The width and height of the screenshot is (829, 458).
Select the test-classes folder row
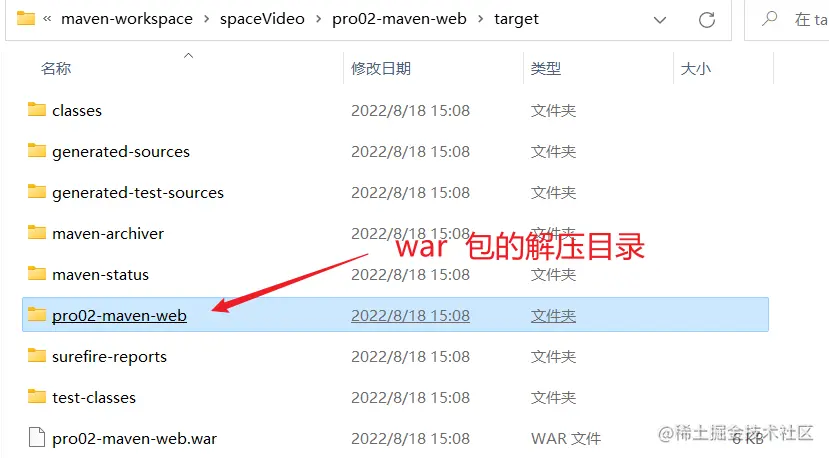(x=395, y=397)
